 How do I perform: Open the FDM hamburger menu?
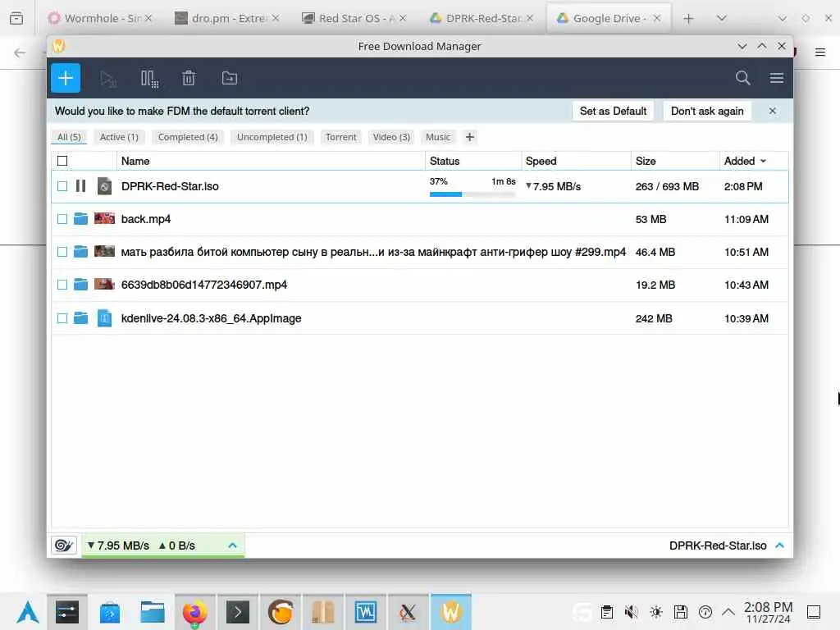point(776,78)
